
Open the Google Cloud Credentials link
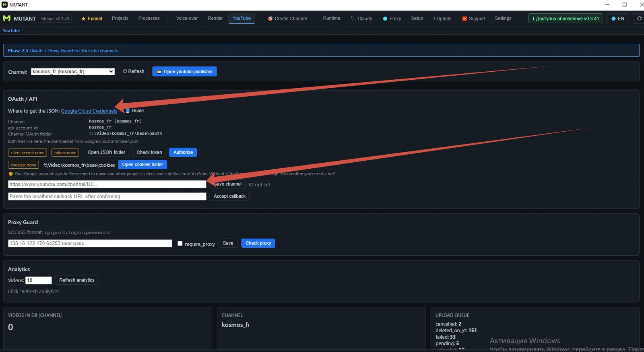tap(89, 111)
